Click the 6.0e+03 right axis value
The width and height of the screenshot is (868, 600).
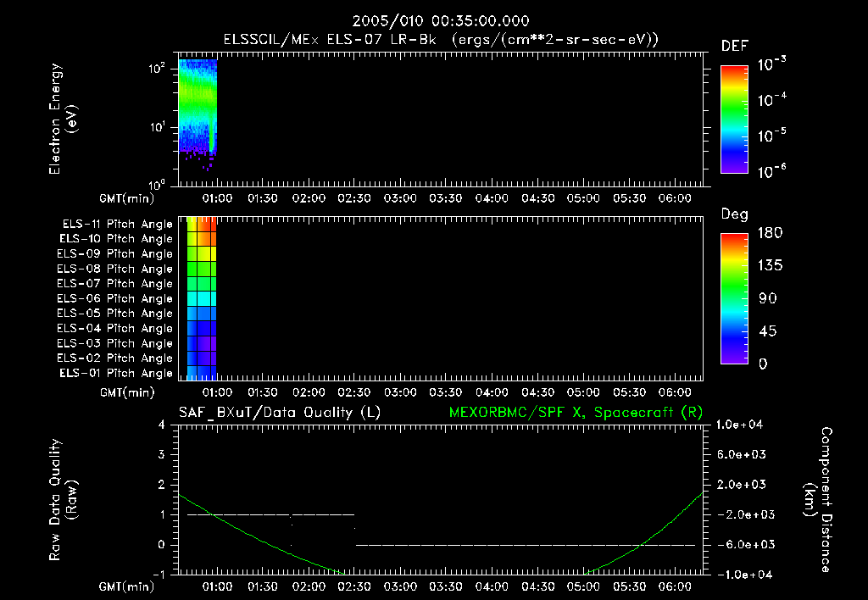point(742,455)
